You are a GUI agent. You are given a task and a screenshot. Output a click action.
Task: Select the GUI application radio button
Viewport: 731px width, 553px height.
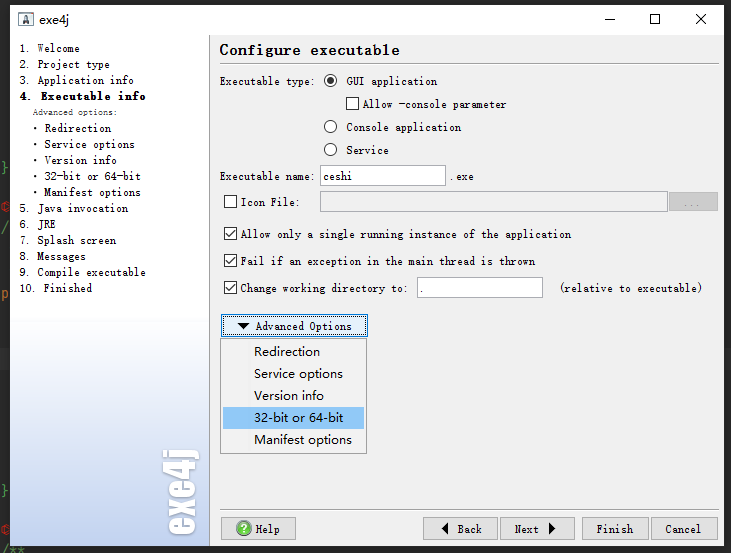[331, 81]
